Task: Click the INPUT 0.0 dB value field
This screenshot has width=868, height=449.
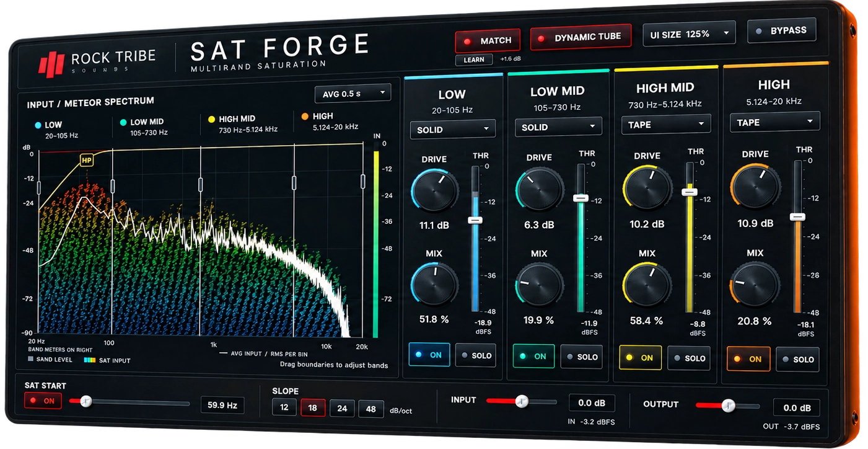Action: coord(592,402)
